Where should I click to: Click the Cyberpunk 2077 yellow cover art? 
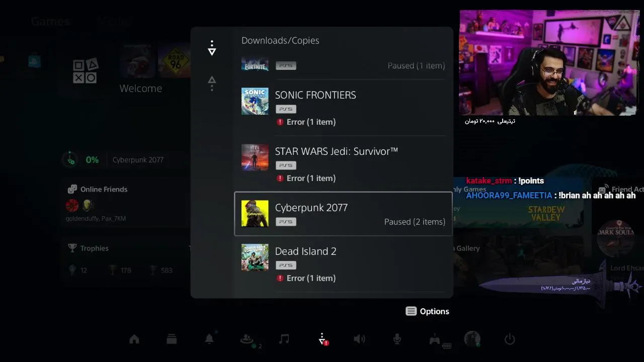(x=255, y=214)
